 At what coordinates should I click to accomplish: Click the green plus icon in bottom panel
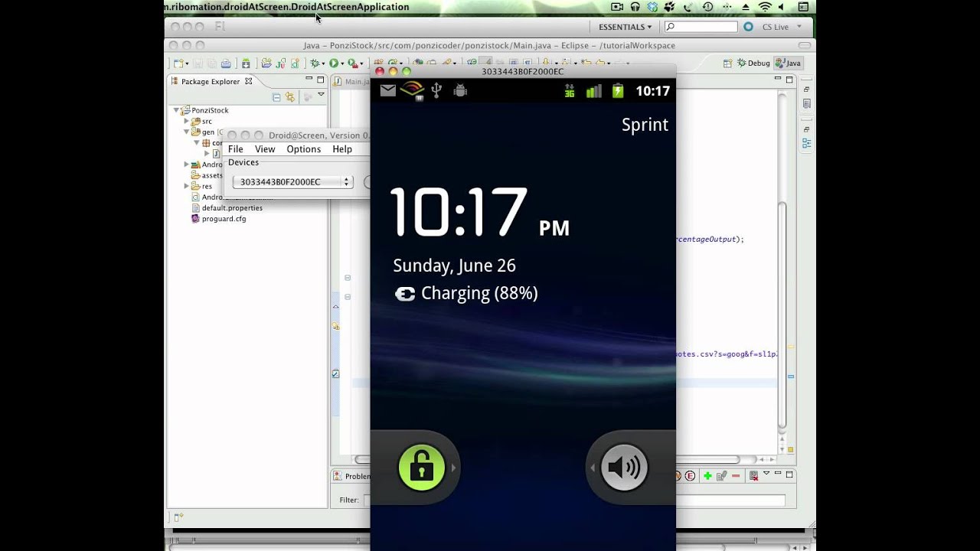[x=707, y=476]
